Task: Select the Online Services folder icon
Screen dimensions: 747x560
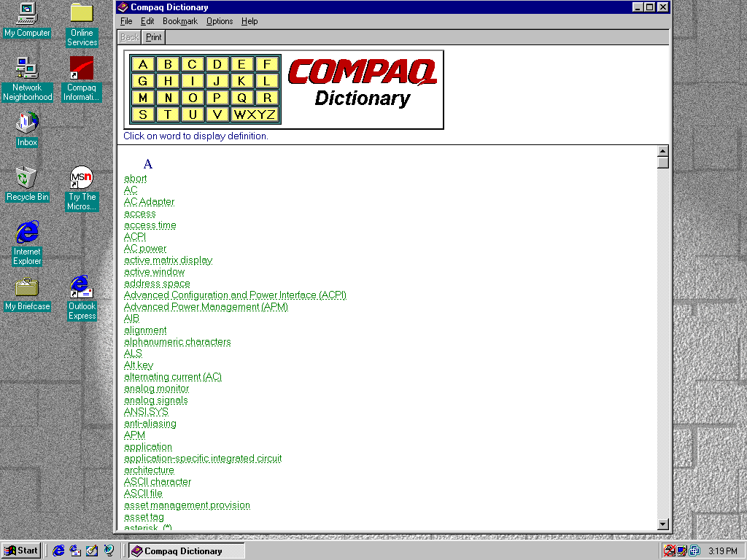Action: (x=82, y=25)
